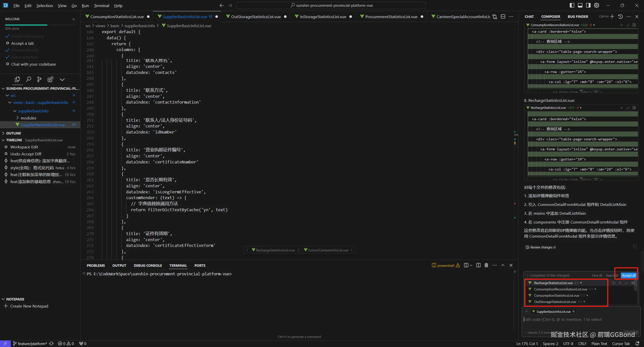Open the settings gear in title bar

tap(596, 5)
